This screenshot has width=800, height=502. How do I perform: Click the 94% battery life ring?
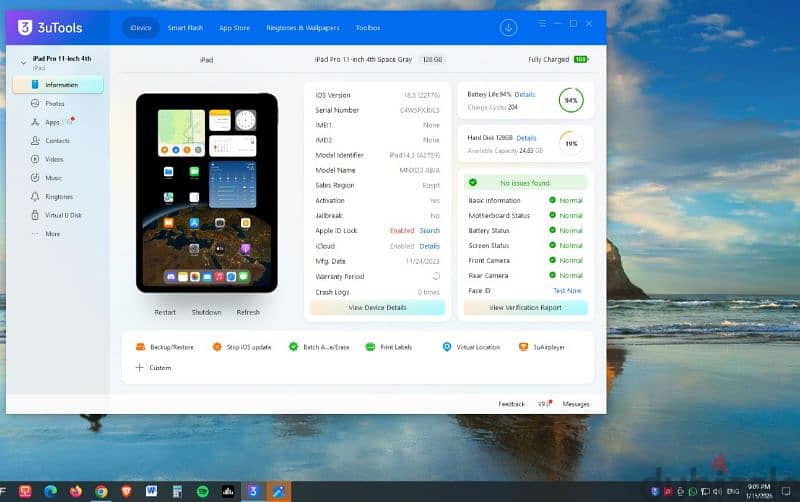tap(571, 100)
